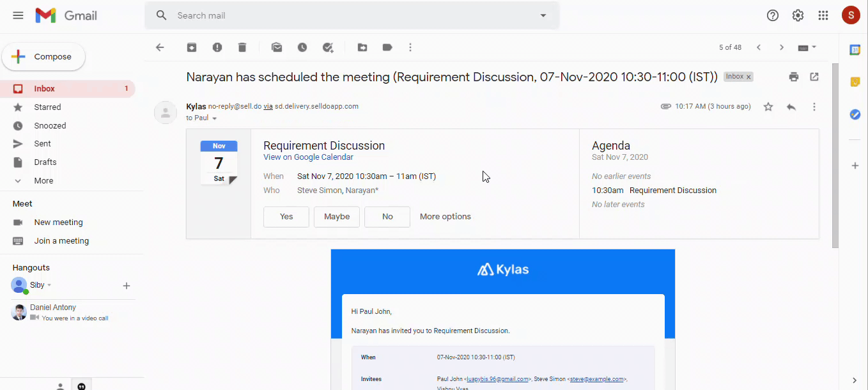The height and width of the screenshot is (390, 868).
Task: Click View on Google Calendar link
Action: pos(308,157)
